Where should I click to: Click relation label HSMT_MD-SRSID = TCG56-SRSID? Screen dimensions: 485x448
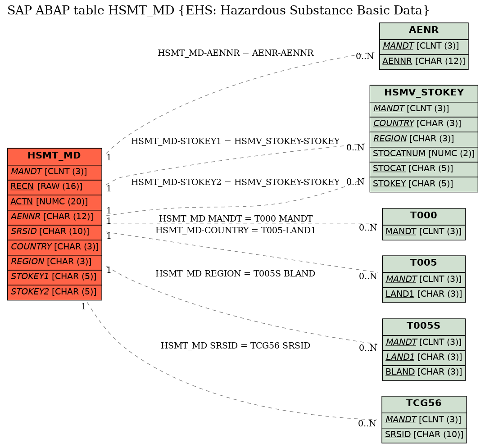tap(236, 346)
